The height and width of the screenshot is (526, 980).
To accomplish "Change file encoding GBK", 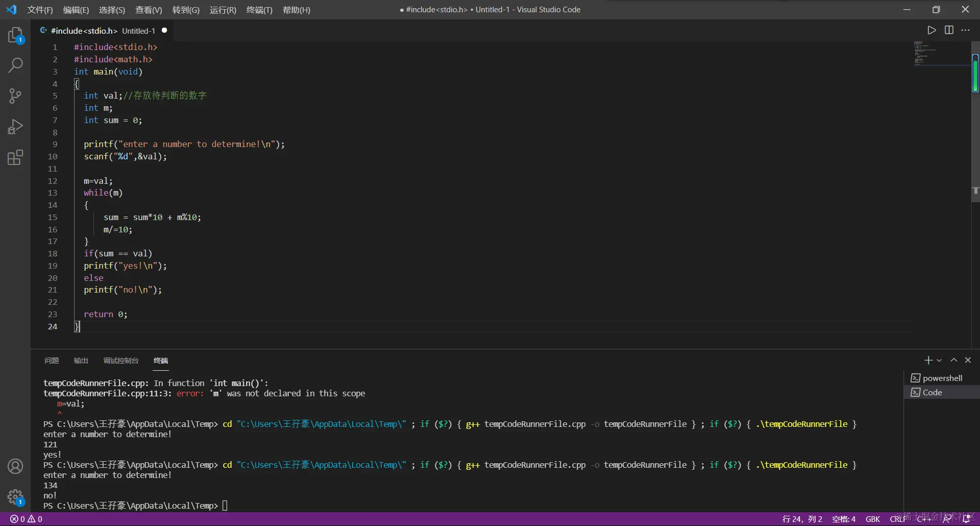I will point(873,519).
